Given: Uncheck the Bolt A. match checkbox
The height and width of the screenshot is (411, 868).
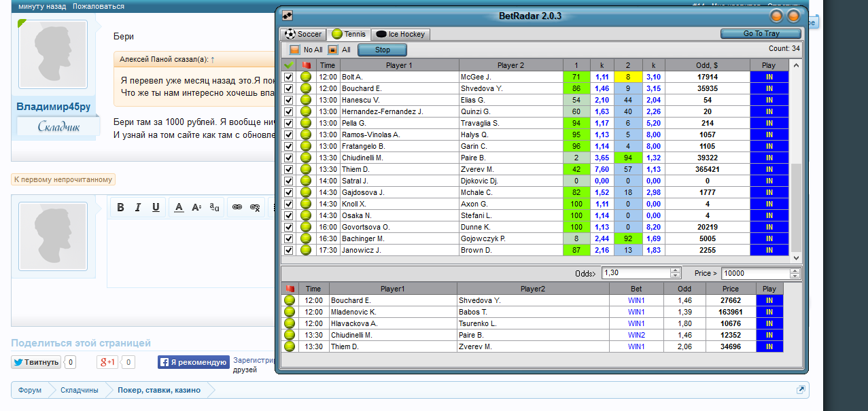Looking at the screenshot, I should (289, 77).
